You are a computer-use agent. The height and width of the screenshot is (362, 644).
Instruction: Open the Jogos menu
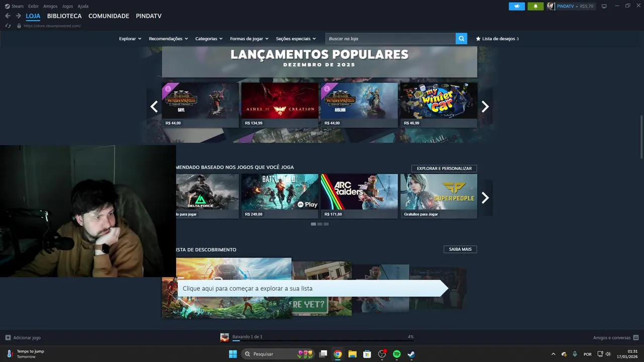pyautogui.click(x=67, y=6)
